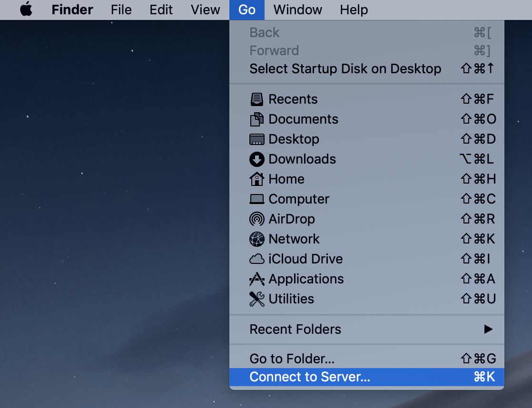Open the Edit menu
This screenshot has height=408, width=532.
tap(161, 10)
